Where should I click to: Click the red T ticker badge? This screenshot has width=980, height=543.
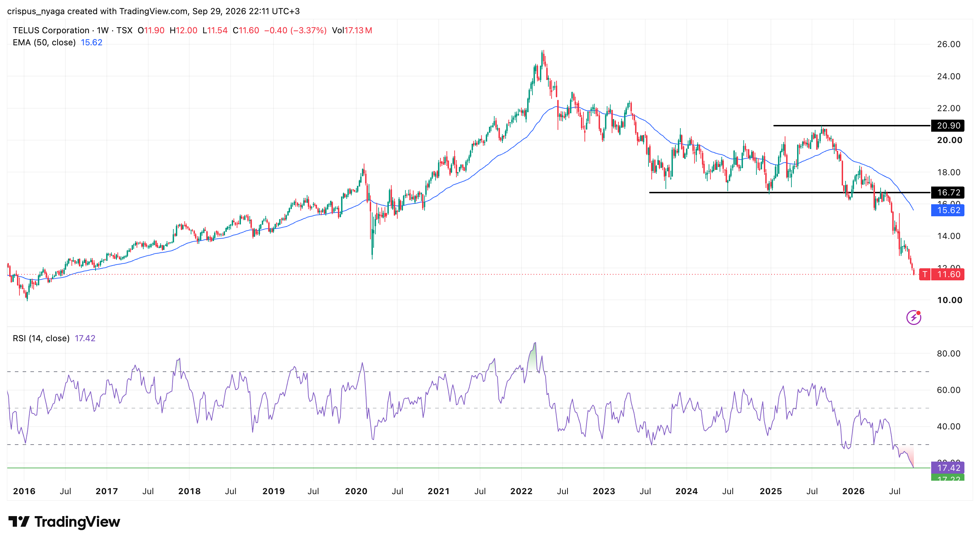click(x=924, y=274)
